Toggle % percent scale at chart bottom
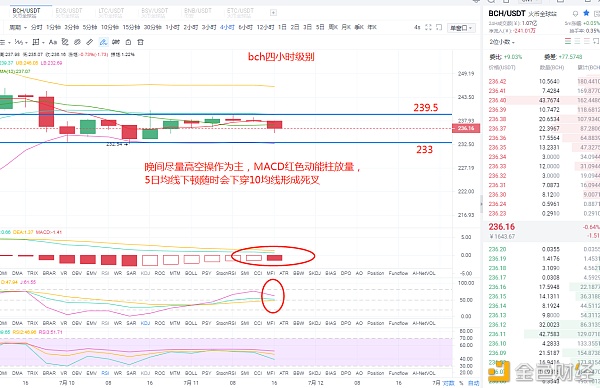The width and height of the screenshot is (600, 388). click(x=461, y=383)
